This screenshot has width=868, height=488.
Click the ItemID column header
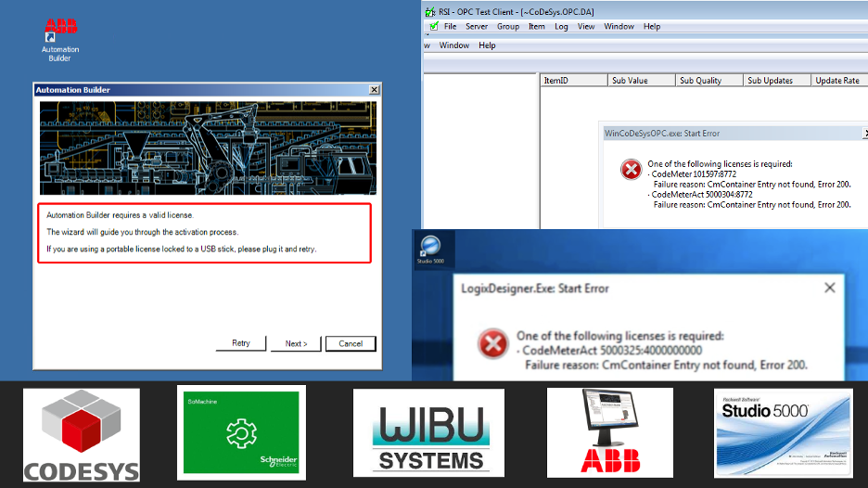coord(574,81)
